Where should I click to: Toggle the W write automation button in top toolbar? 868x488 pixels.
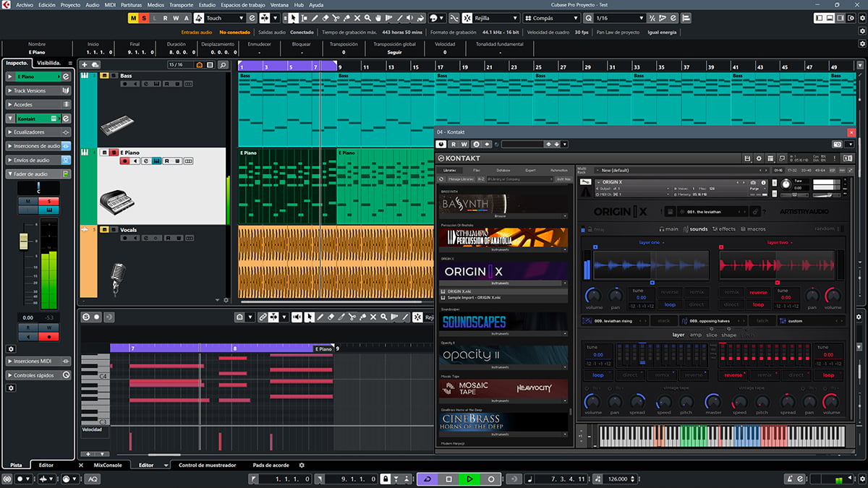pyautogui.click(x=176, y=18)
